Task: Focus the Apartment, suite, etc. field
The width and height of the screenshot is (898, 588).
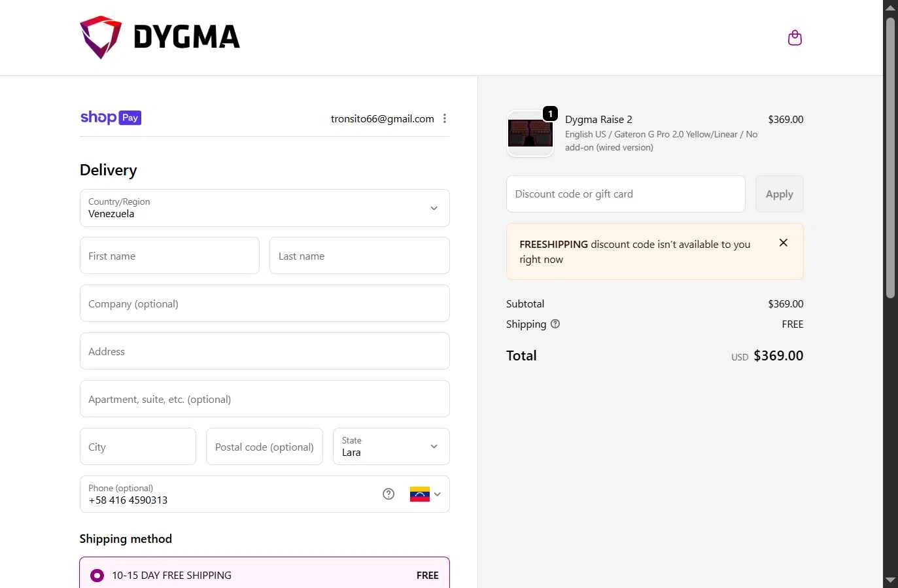Action: [x=265, y=399]
